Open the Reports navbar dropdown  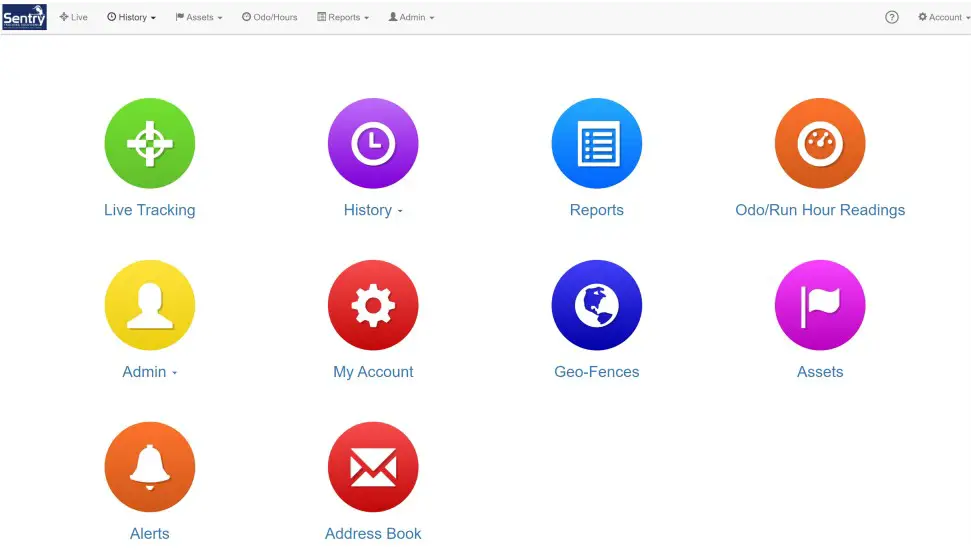(x=343, y=17)
